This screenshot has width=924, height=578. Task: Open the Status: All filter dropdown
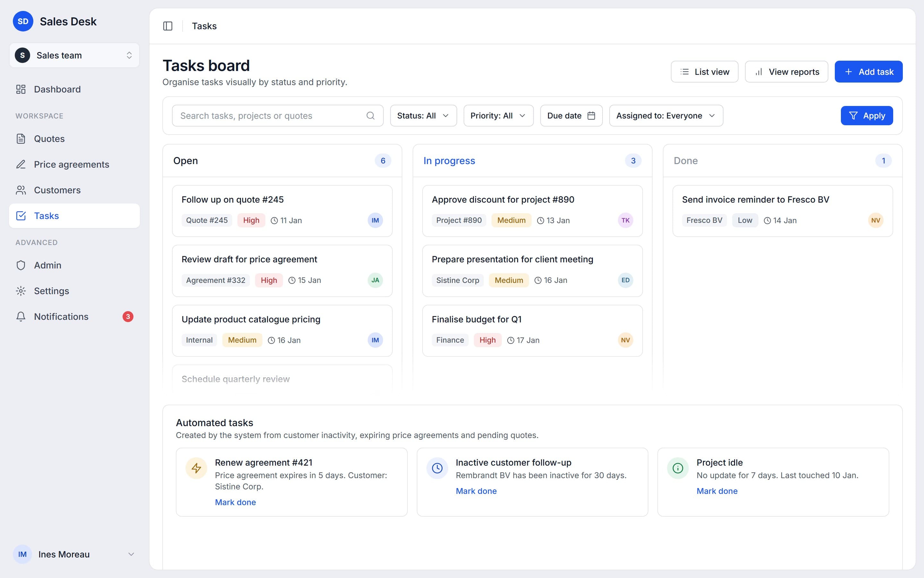click(x=424, y=116)
